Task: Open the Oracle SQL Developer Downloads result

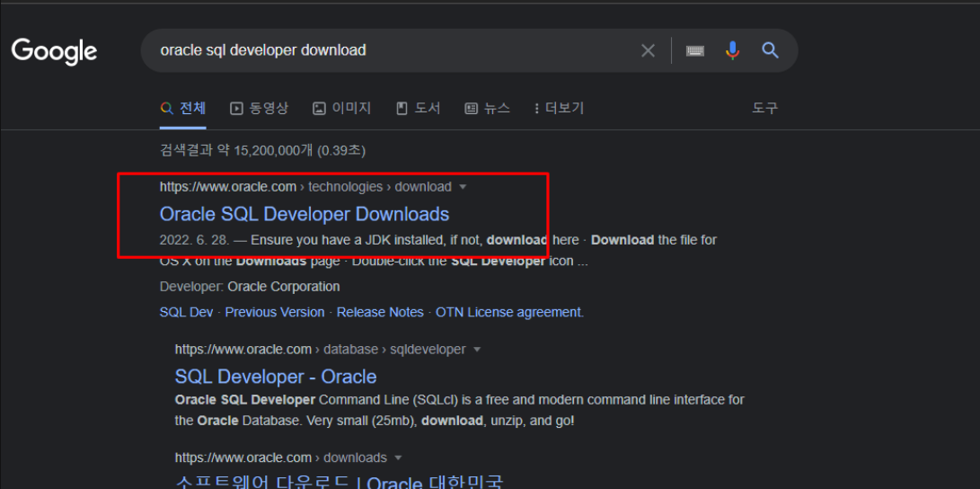Action: (305, 214)
